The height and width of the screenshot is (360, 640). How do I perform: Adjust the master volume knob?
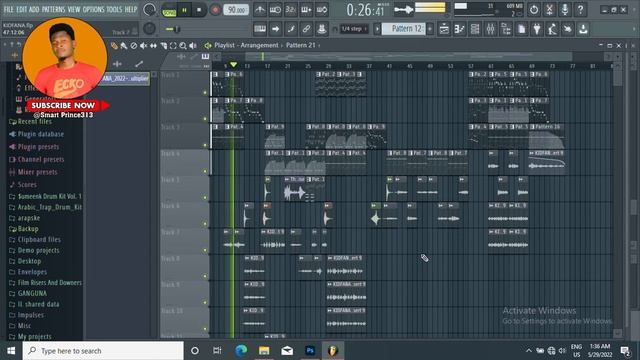point(149,9)
